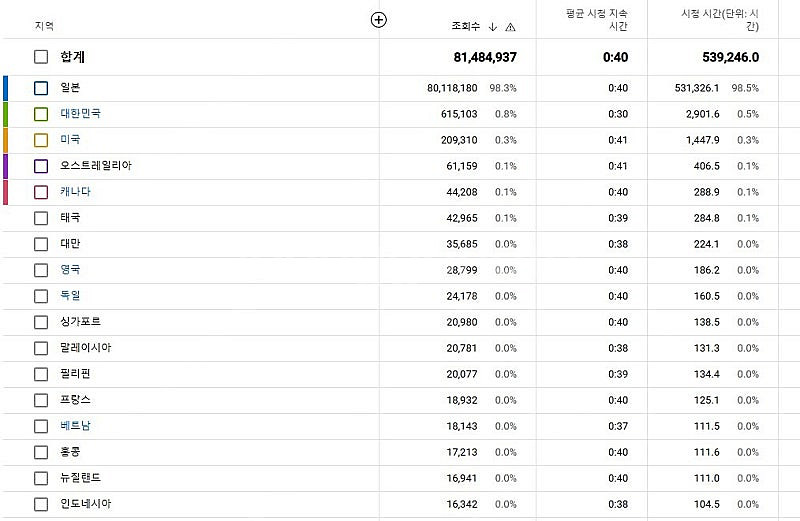Open the 영국 region link
800x521 pixels.
pyautogui.click(x=70, y=269)
